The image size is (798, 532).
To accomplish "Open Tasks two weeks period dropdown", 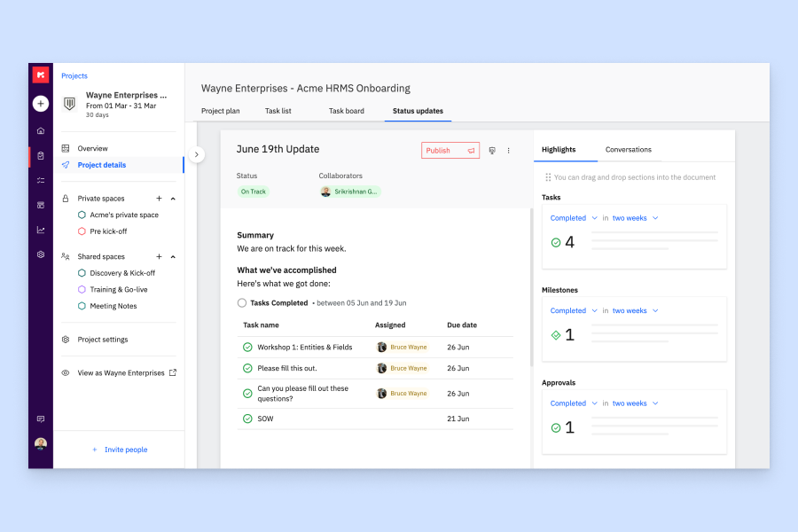I will tap(635, 218).
